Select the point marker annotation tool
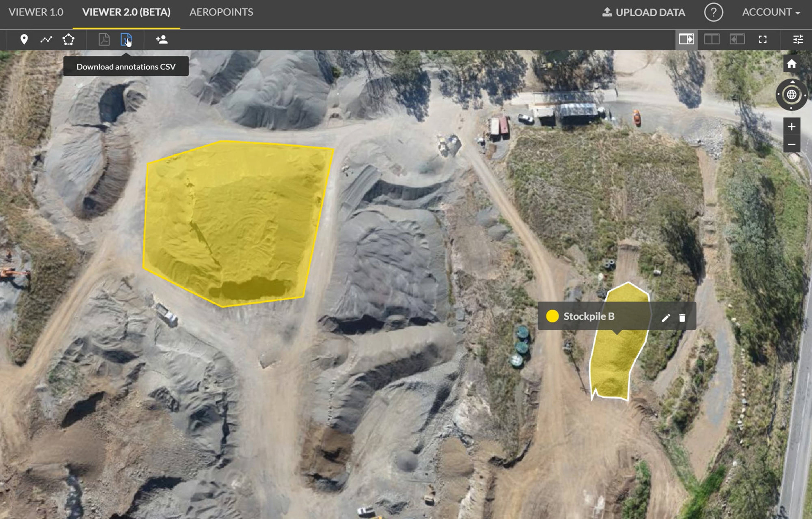The height and width of the screenshot is (519, 812). [x=24, y=40]
